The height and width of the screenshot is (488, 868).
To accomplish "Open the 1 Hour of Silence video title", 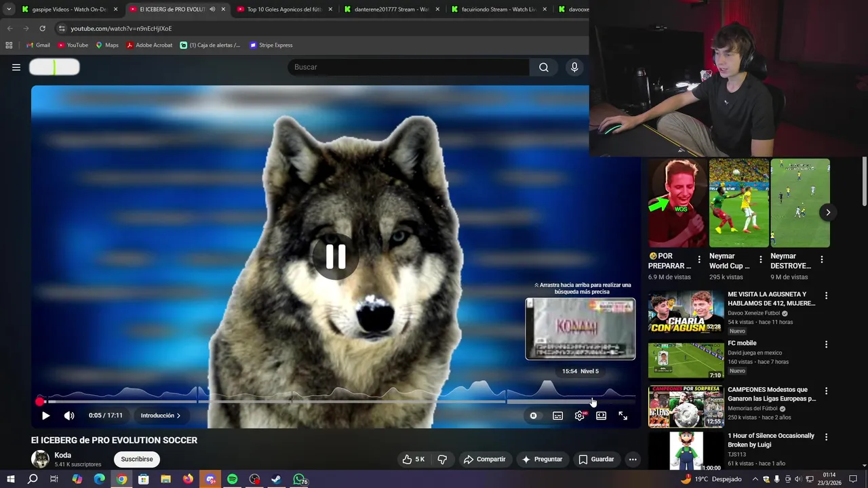I will pos(771,441).
